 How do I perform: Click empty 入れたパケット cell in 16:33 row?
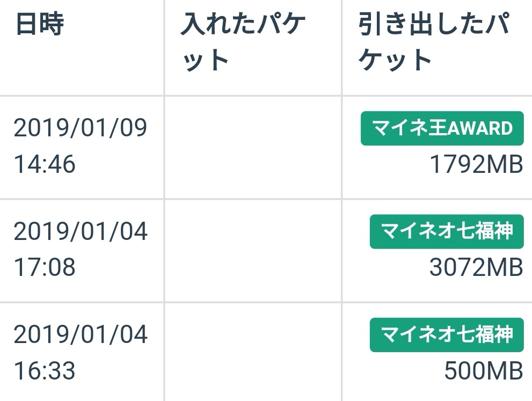(x=253, y=353)
